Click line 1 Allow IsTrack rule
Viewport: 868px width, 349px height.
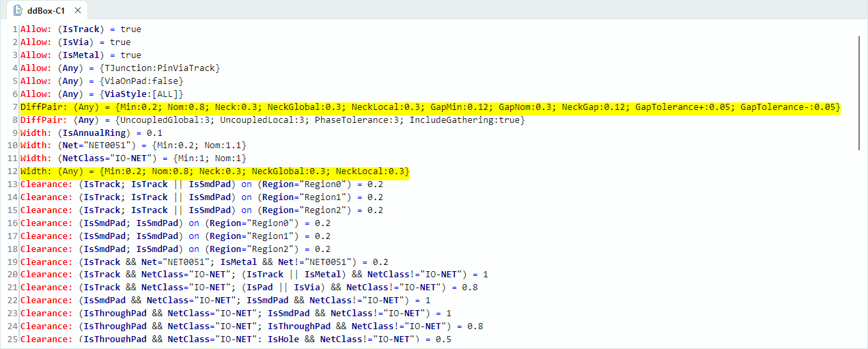click(x=81, y=29)
